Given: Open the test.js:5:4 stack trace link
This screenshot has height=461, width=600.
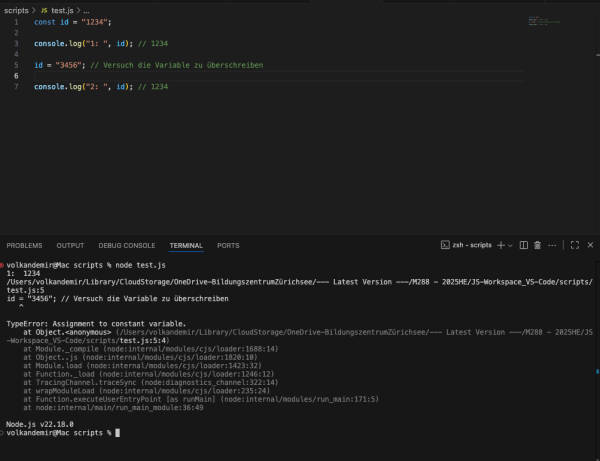Looking at the screenshot, I should 143,340.
